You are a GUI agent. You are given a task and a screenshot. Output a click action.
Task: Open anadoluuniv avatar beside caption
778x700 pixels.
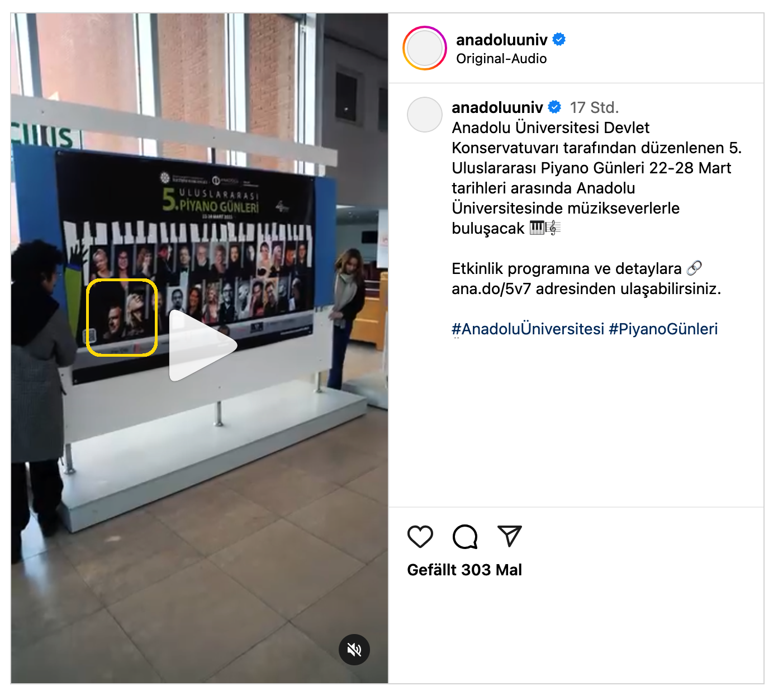[x=425, y=115]
